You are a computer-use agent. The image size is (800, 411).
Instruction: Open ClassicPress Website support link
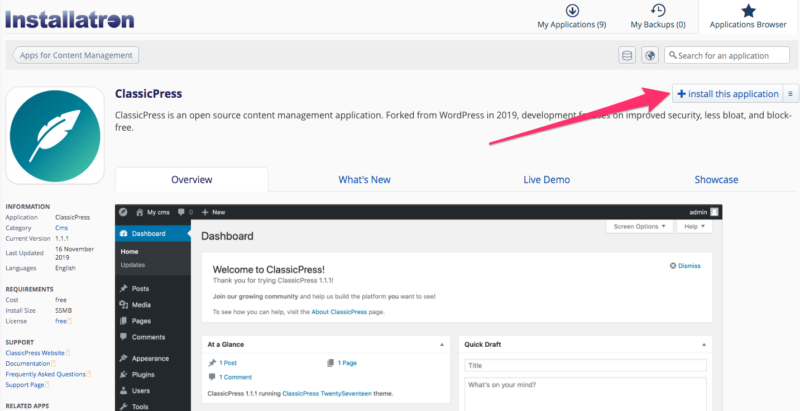(x=35, y=353)
